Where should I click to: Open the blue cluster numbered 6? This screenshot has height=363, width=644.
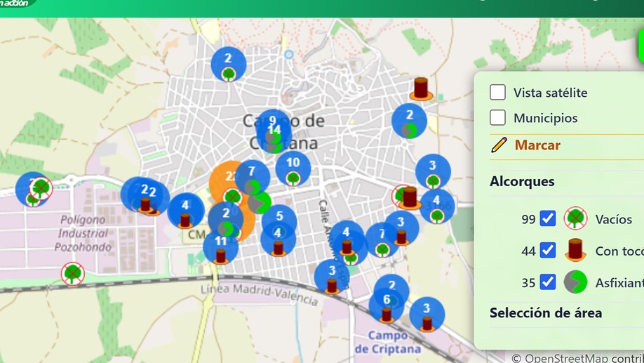pos(387,306)
